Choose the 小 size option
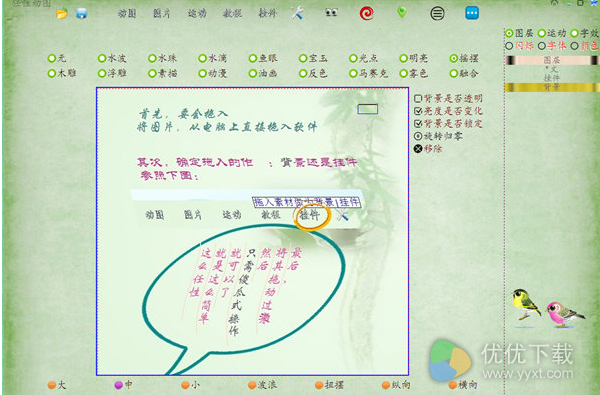The height and width of the screenshot is (395, 600). [191, 385]
